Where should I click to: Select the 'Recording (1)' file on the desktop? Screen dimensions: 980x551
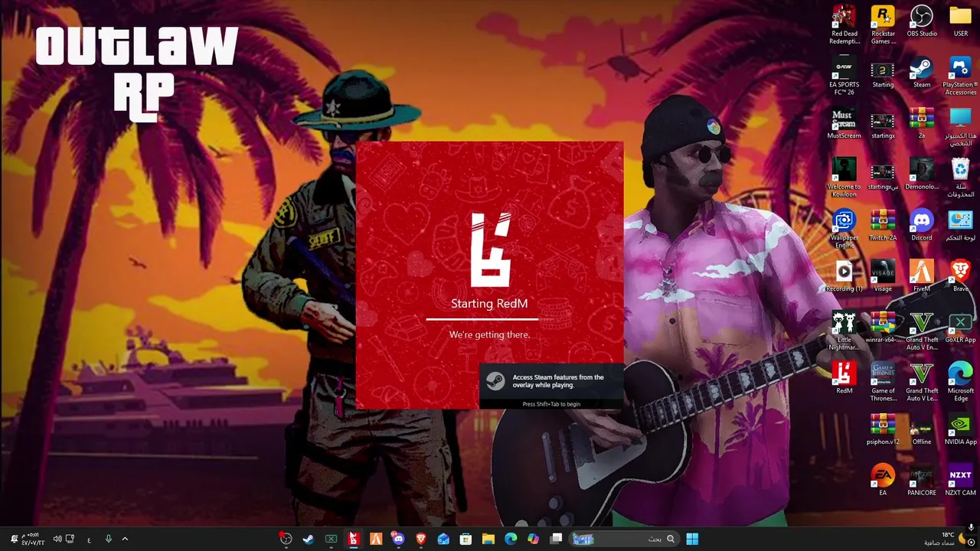point(844,277)
